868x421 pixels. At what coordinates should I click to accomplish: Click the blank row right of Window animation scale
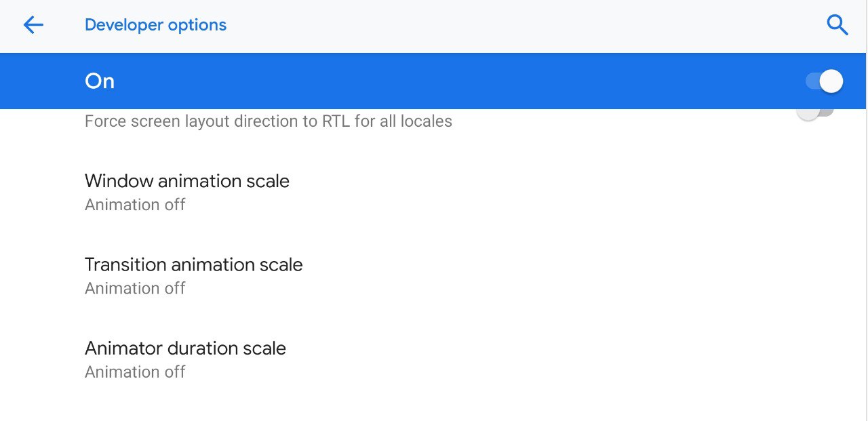pyautogui.click(x=542, y=193)
